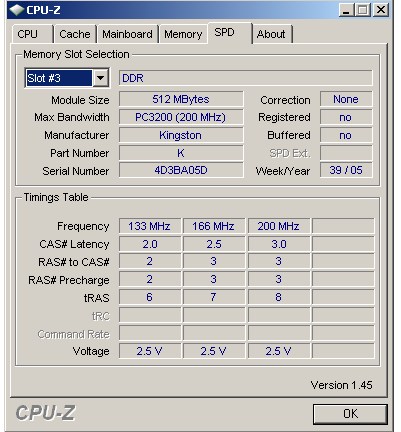Click the tRAS value 8

point(279,297)
